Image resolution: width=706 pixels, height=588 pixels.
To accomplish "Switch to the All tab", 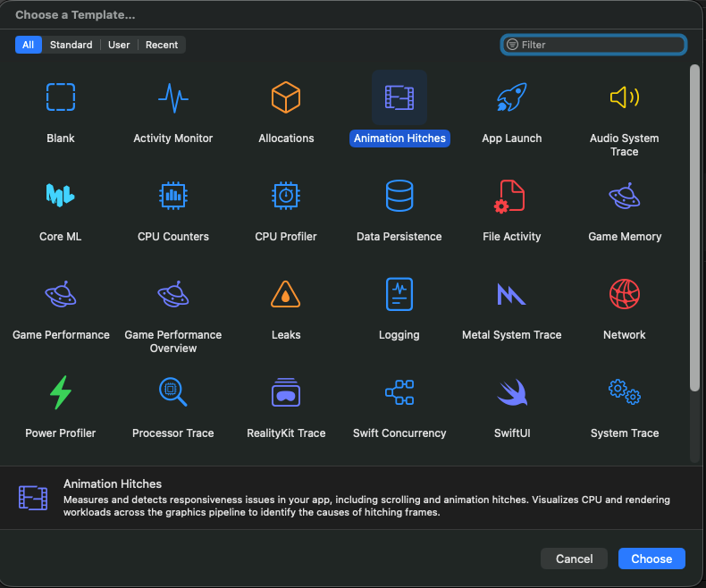I will (x=29, y=45).
